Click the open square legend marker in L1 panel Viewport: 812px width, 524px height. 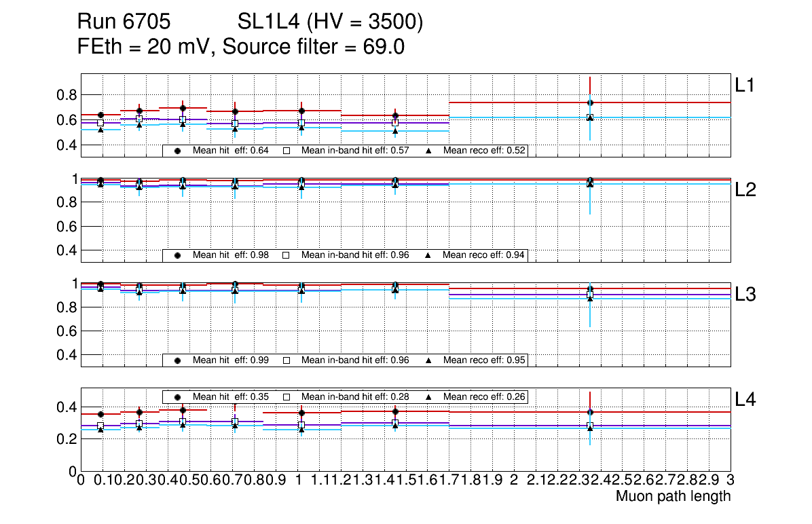286,151
